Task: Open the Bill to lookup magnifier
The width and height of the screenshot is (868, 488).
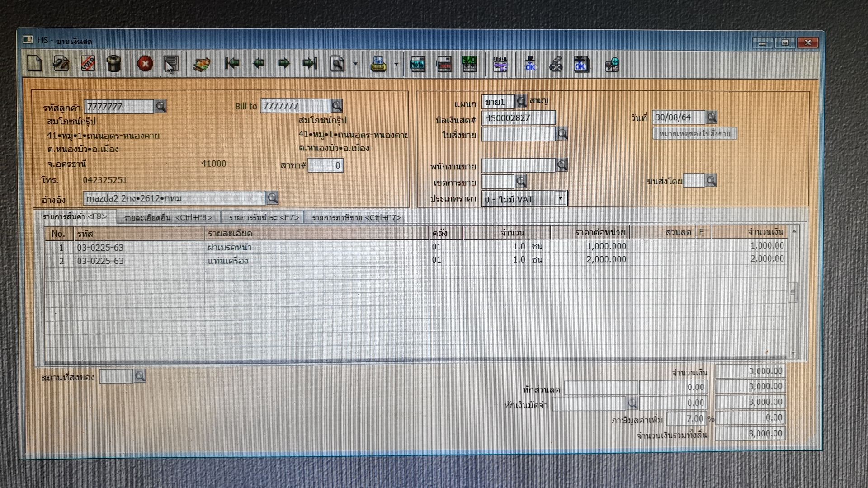Action: click(337, 106)
